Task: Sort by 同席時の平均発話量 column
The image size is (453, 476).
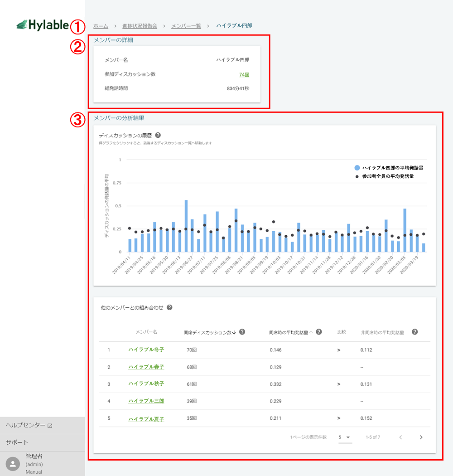Action: point(290,332)
